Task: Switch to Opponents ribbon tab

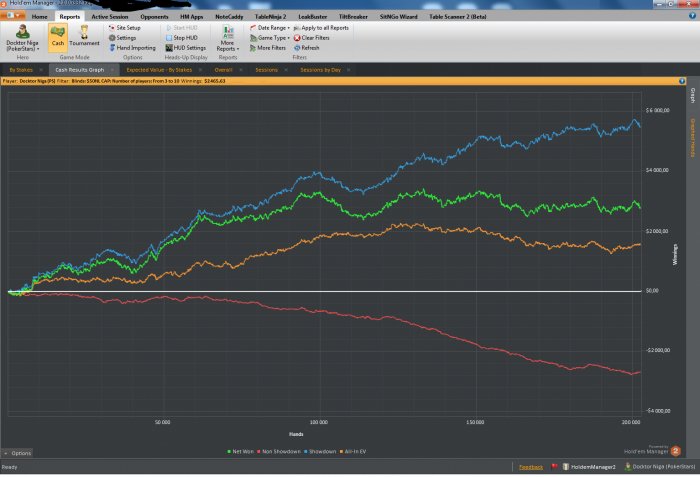Action: (x=154, y=17)
